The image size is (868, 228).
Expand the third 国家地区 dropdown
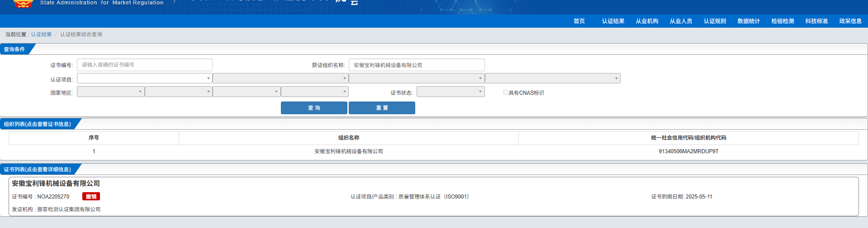pos(247,92)
